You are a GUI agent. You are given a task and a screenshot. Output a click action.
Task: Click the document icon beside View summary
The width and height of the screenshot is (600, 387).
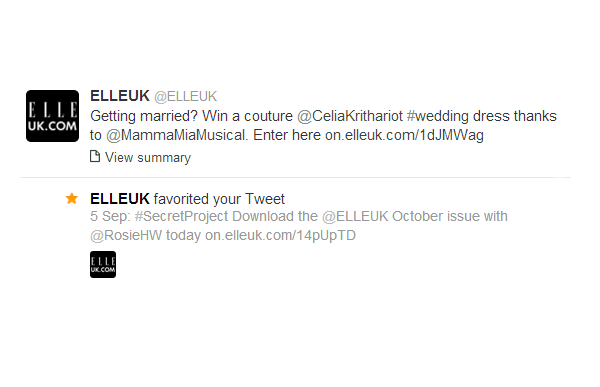tap(95, 157)
